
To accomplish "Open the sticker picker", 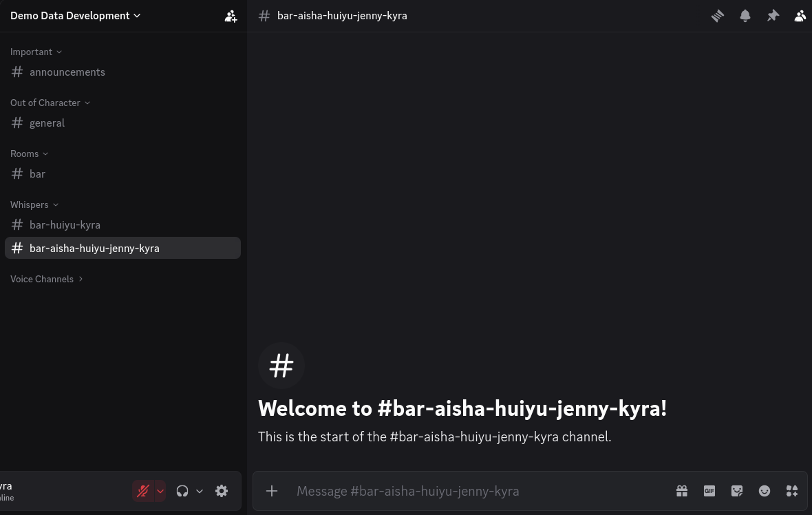I will 737,491.
